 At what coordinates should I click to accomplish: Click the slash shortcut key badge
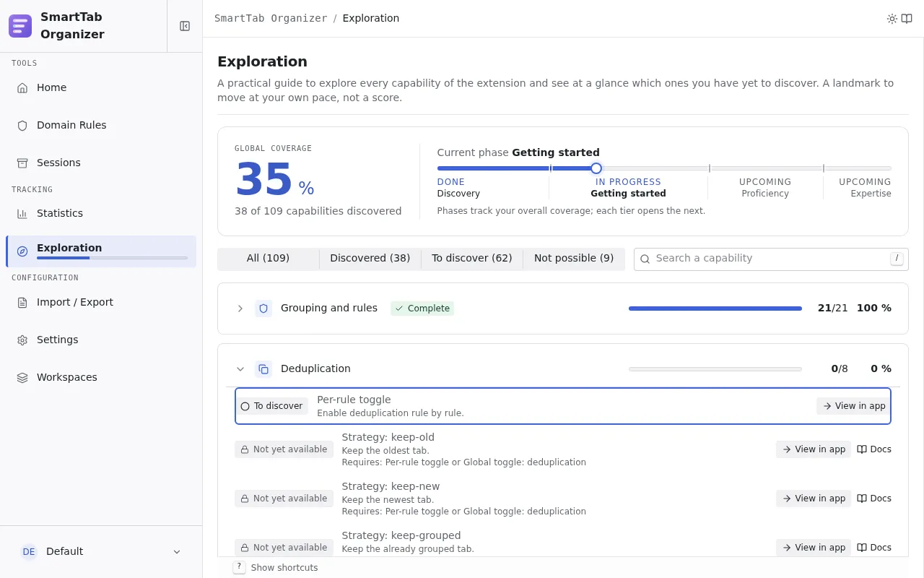point(897,259)
